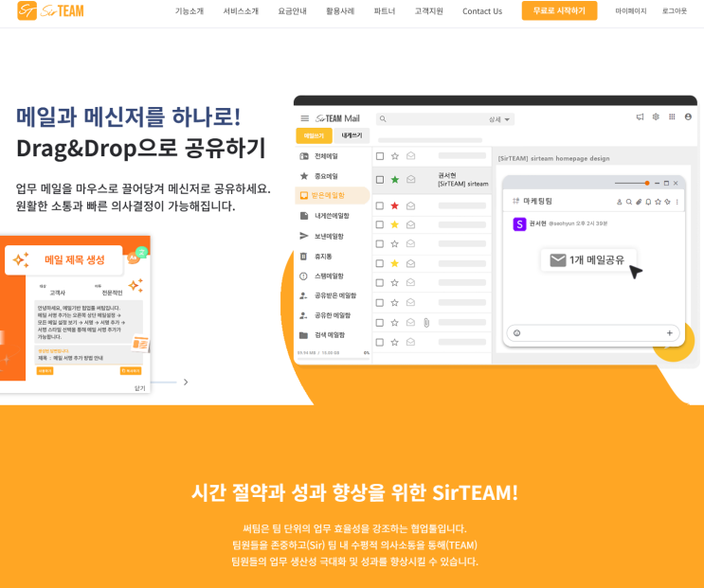Open the three-dot more menu in chat header
The width and height of the screenshot is (704, 588).
(677, 202)
